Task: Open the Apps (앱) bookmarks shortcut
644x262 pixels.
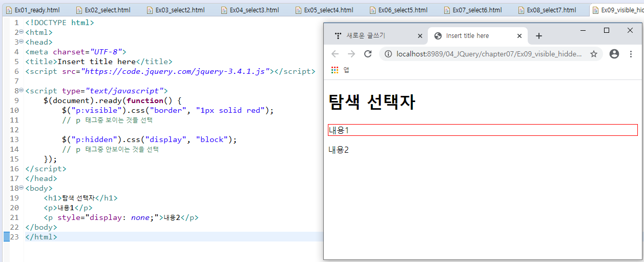Action: click(341, 70)
